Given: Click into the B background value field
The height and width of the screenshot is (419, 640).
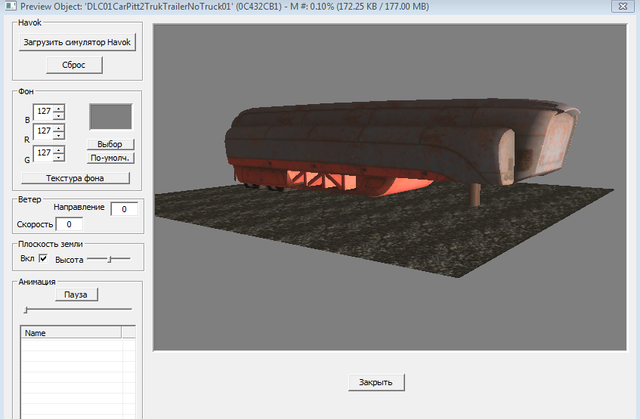Looking at the screenshot, I should pyautogui.click(x=43, y=111).
